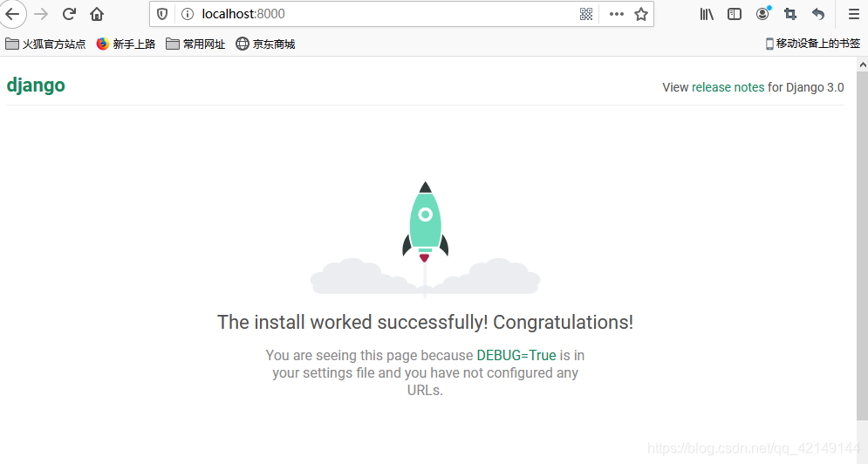The image size is (868, 464).
Task: Bookmark this page with the star
Action: pyautogui.click(x=641, y=14)
